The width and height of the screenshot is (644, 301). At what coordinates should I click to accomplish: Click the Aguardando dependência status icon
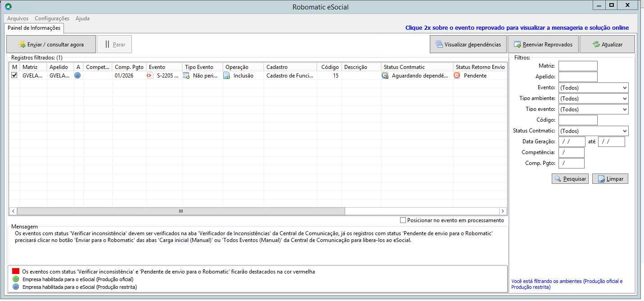click(x=385, y=76)
